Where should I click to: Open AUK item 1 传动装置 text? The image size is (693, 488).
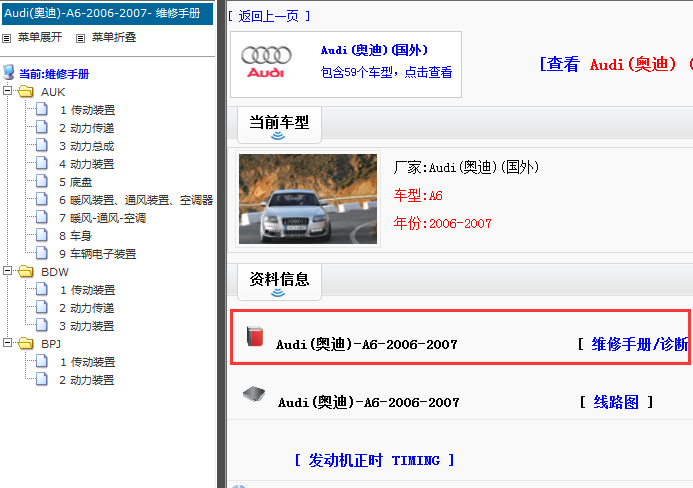coord(88,110)
